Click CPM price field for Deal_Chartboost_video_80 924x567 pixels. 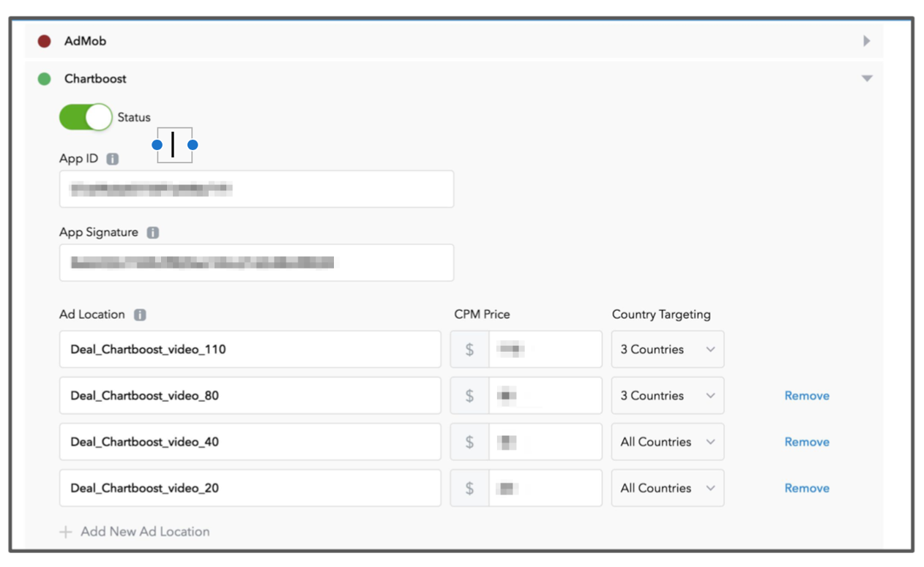coord(545,395)
